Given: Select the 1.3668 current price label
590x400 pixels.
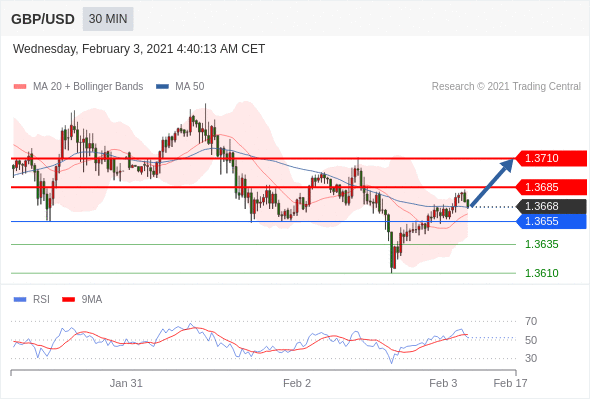Looking at the screenshot, I should tap(551, 207).
